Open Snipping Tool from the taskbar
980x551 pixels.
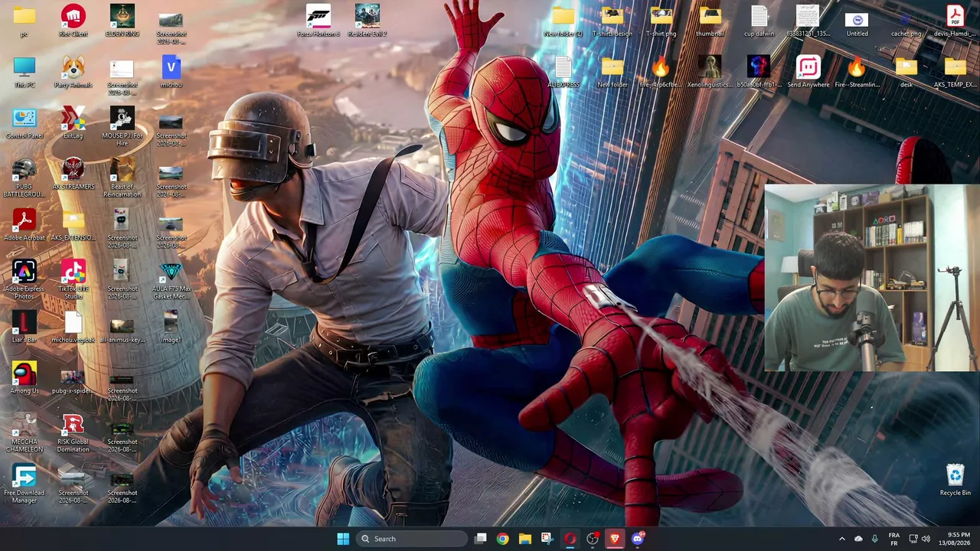coord(547,539)
